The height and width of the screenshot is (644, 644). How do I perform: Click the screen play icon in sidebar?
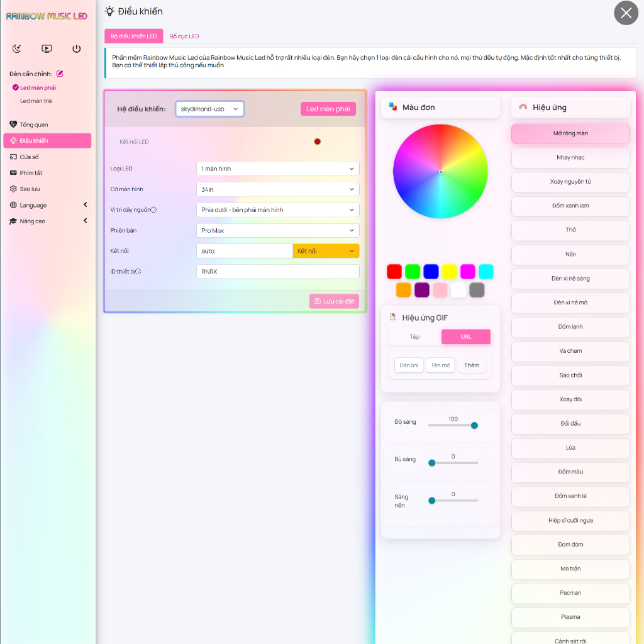pyautogui.click(x=47, y=48)
